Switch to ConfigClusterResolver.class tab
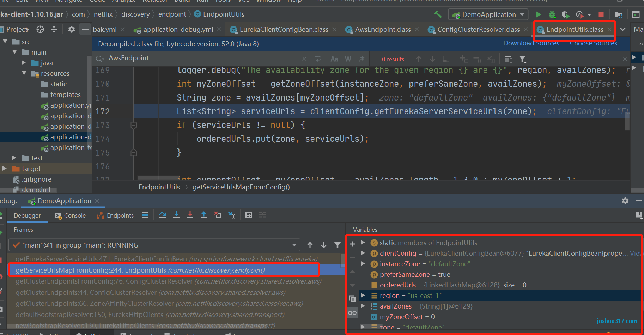644x335 pixels. [x=479, y=29]
